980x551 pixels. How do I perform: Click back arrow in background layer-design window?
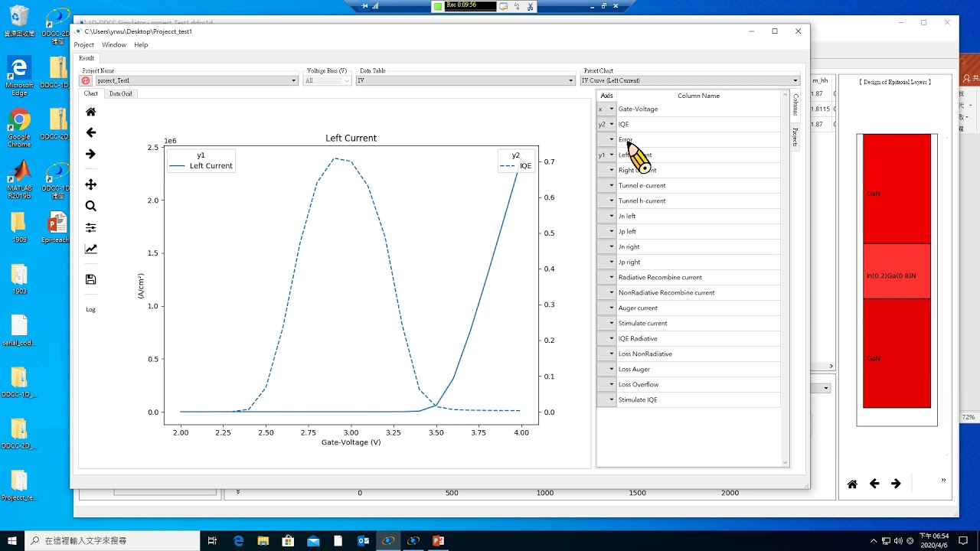[874, 484]
